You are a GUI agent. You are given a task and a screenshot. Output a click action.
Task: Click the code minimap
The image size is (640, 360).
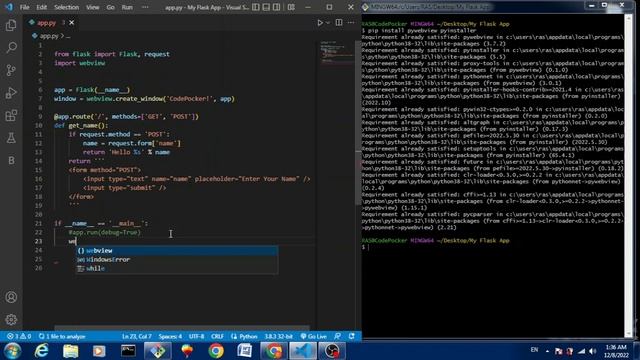336,53
